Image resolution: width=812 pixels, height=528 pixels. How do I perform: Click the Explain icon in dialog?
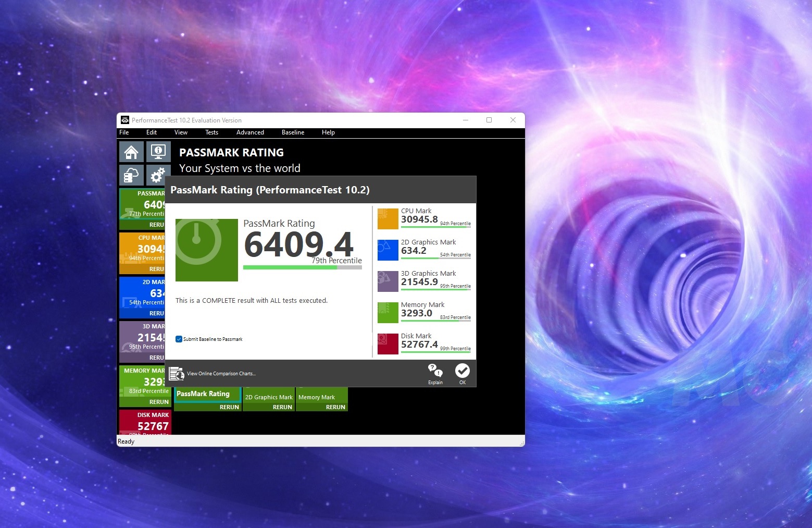tap(435, 374)
